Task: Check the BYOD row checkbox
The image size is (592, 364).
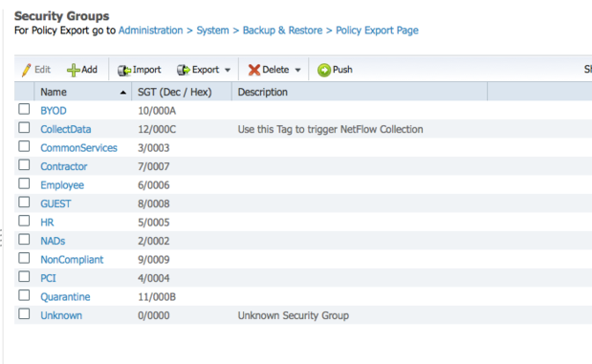Action: point(24,109)
